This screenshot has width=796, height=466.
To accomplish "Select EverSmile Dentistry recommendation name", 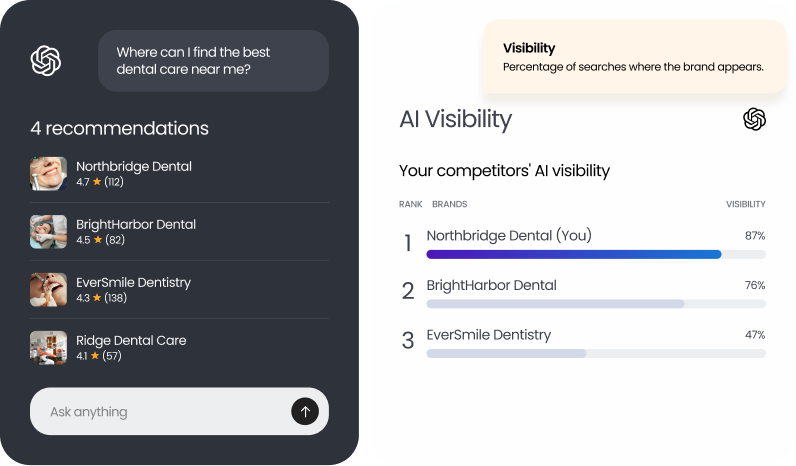I will (133, 282).
